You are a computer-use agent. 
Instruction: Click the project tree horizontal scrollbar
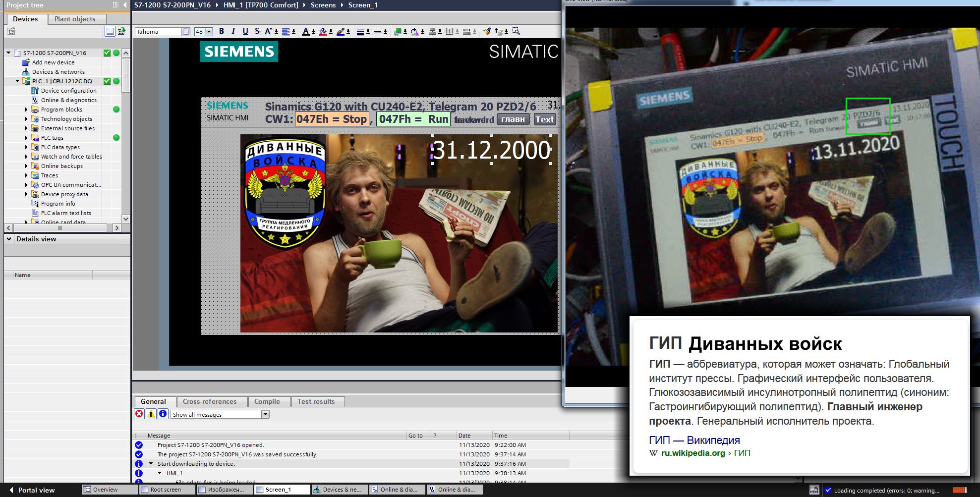pos(60,228)
